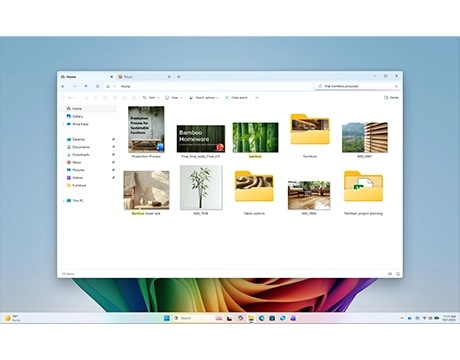Viewport: 460px width, 360px height.
Task: Expand the address bar path chevron
Action: (x=115, y=86)
